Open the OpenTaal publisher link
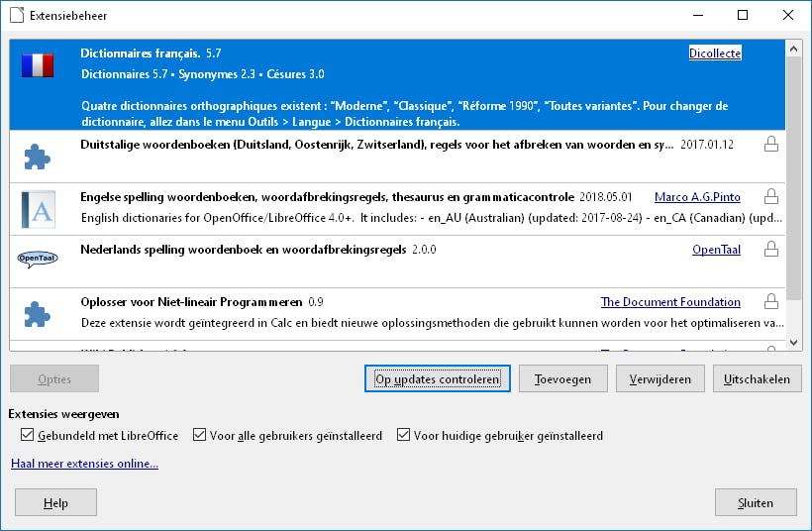Viewport: 812px width, 531px height. tap(716, 250)
